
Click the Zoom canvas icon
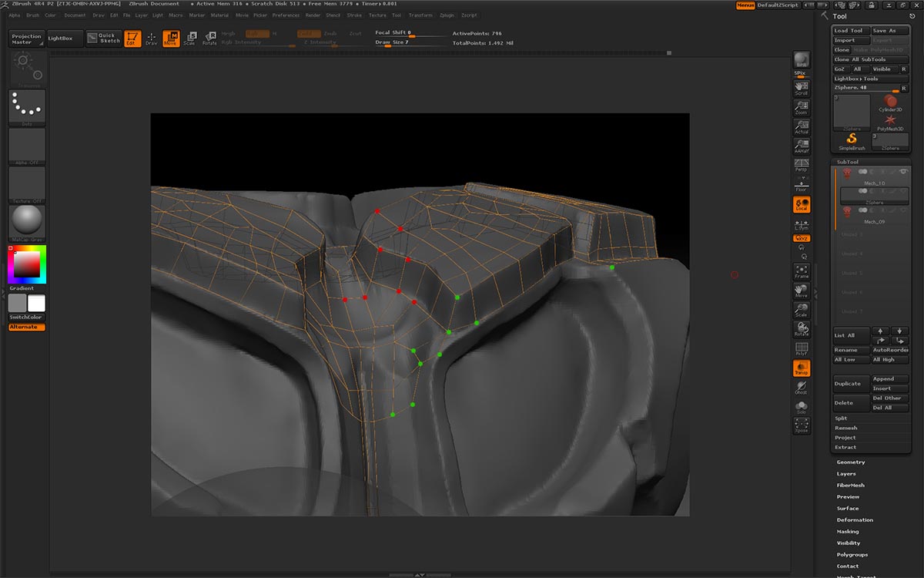[x=802, y=108]
